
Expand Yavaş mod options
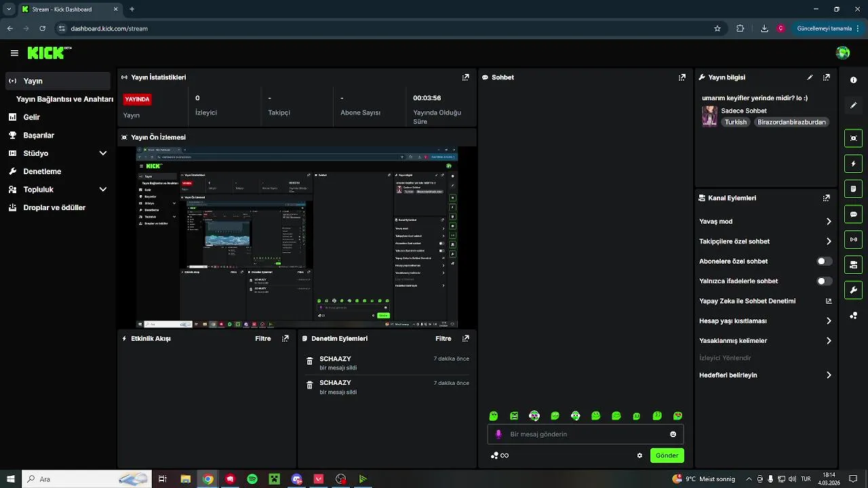point(828,222)
